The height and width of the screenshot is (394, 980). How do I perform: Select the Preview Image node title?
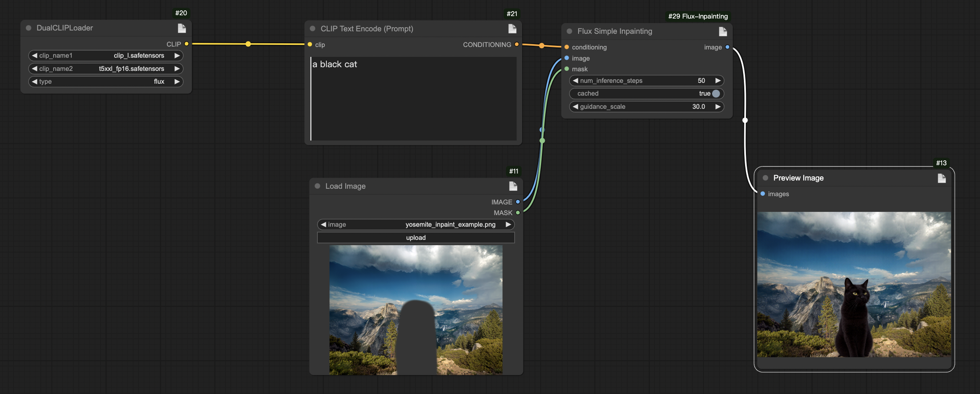click(x=798, y=178)
